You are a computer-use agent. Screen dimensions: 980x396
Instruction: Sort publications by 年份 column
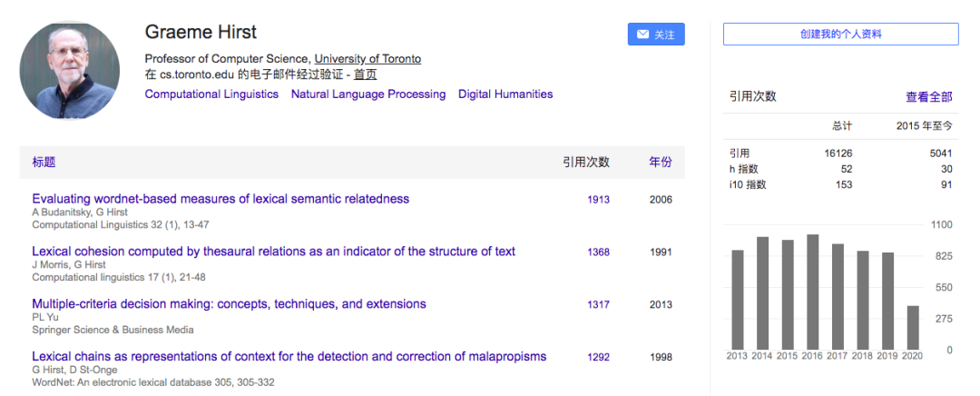[x=661, y=163]
